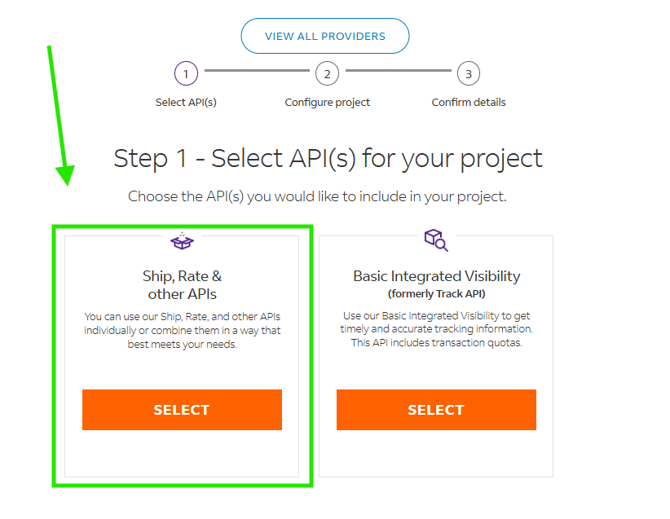Click the "Choose the API(s)" instruction text
The height and width of the screenshot is (519, 670).
pyautogui.click(x=317, y=197)
